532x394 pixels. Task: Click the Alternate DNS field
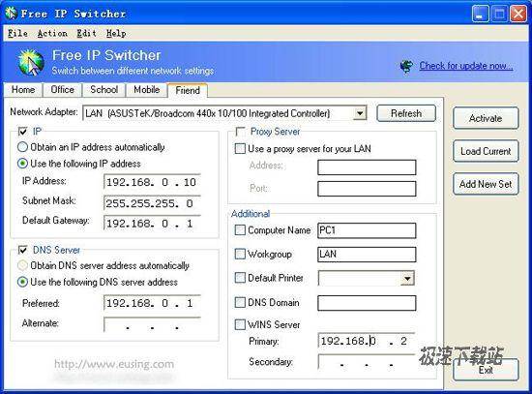[152, 324]
